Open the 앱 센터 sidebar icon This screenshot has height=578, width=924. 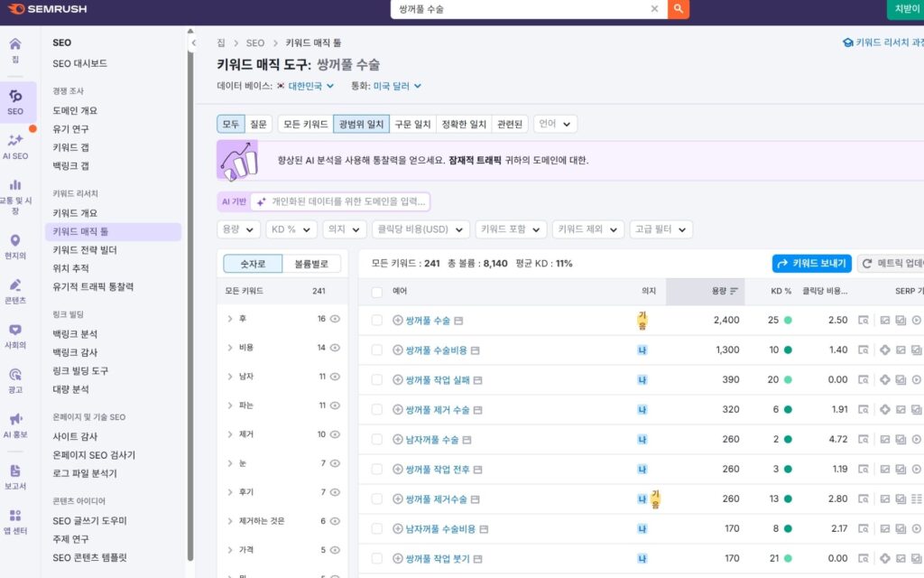(x=15, y=521)
